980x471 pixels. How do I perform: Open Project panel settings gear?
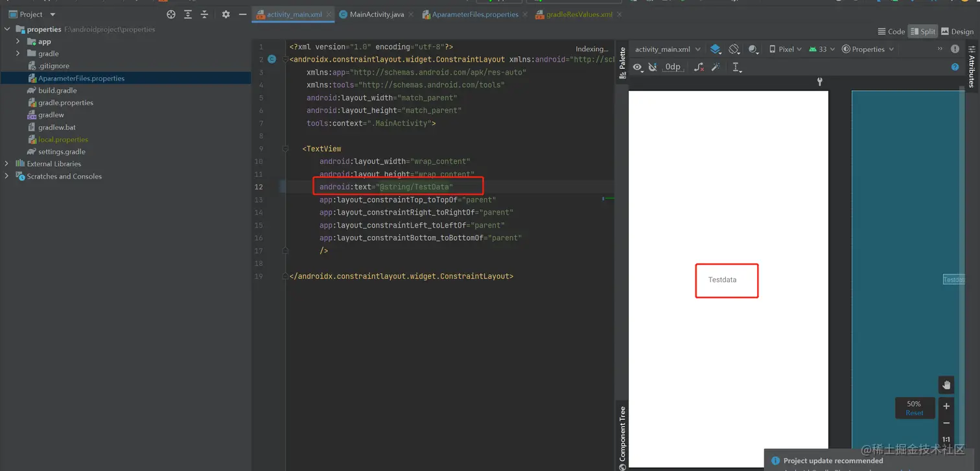[226, 14]
